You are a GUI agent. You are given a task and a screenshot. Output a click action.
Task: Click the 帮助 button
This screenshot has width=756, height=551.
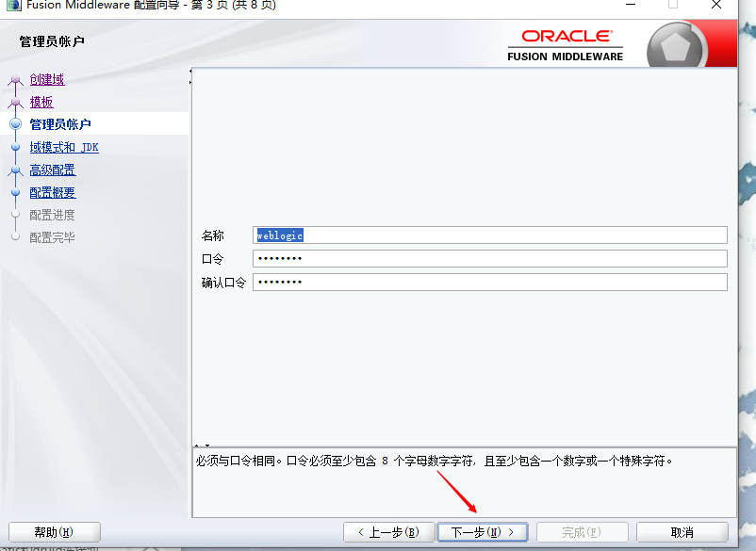(x=54, y=531)
